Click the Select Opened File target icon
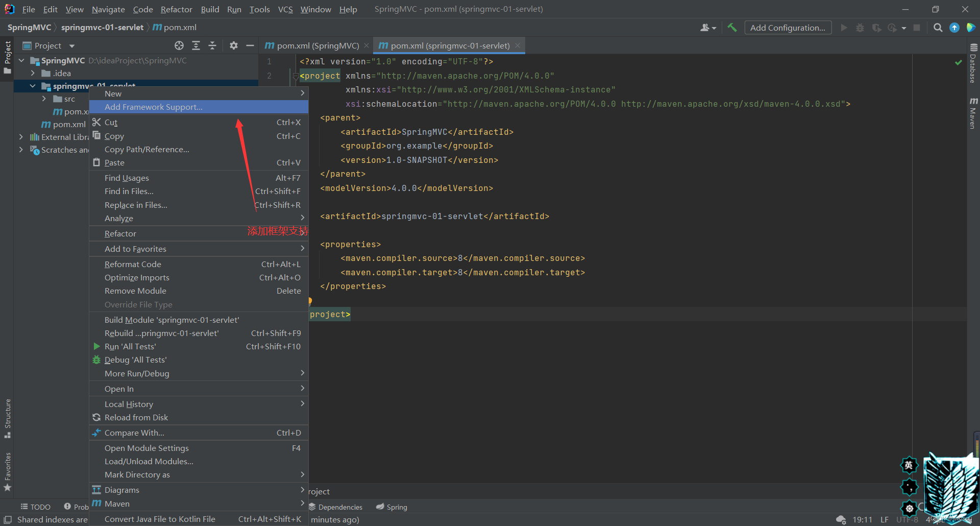 pyautogui.click(x=179, y=45)
